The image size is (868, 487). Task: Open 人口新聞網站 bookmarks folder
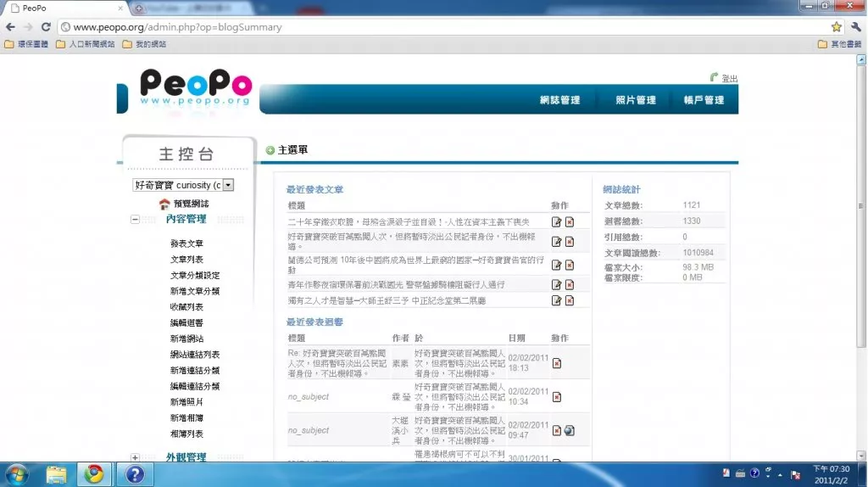(86, 44)
